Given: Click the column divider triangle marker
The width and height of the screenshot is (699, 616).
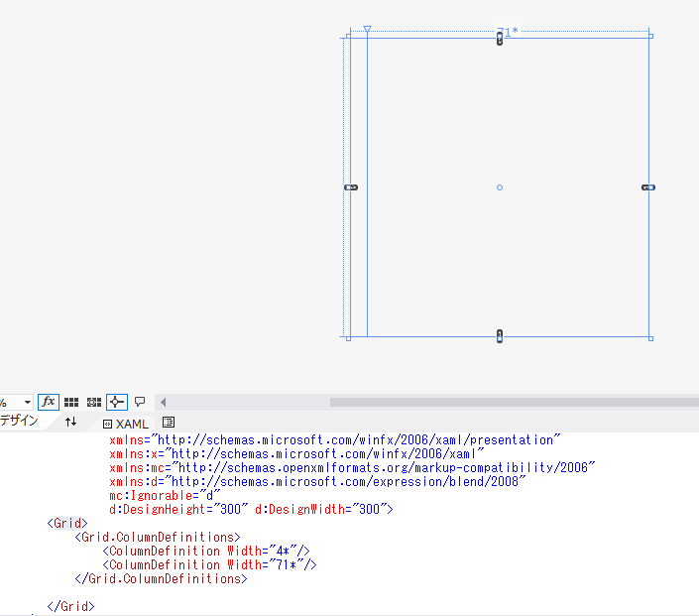Looking at the screenshot, I should point(367,29).
